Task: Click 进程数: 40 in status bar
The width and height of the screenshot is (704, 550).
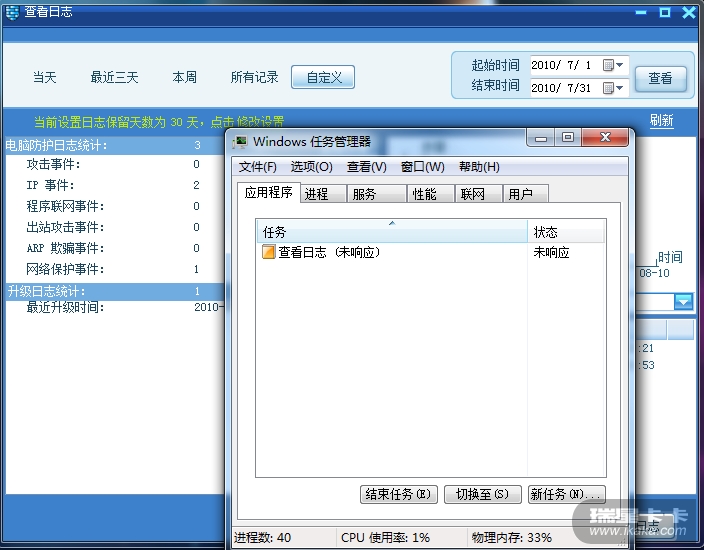Action: pyautogui.click(x=262, y=537)
